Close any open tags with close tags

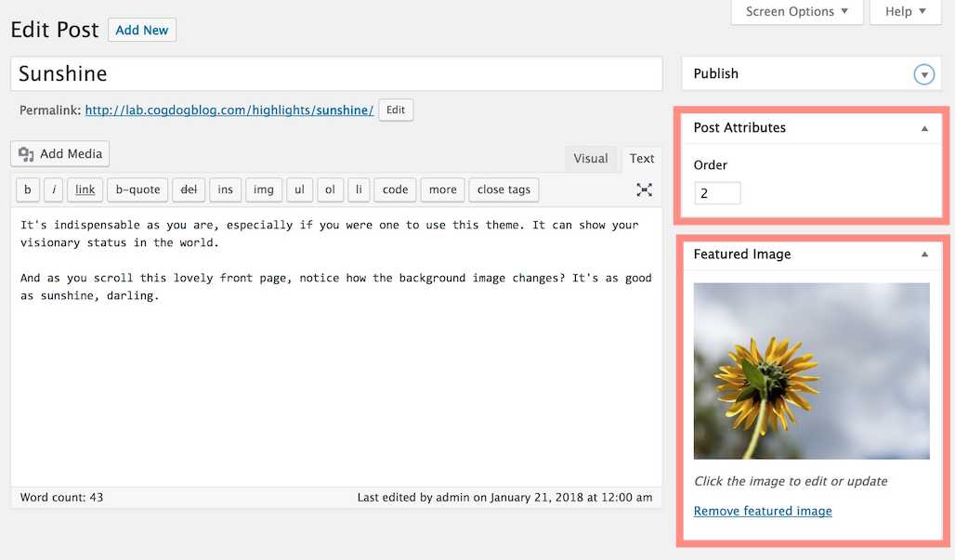coord(503,189)
